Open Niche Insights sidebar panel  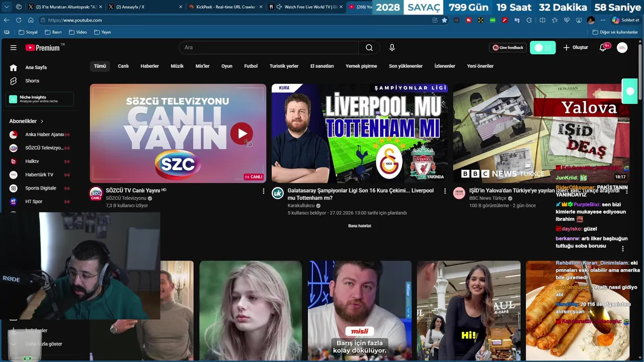pos(39,99)
